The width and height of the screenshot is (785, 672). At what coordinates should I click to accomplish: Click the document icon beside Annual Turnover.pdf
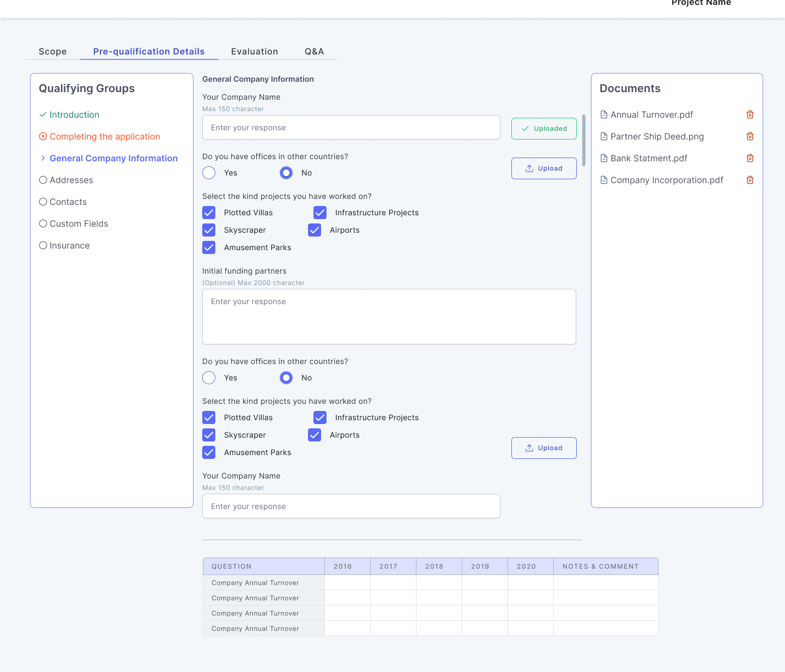[604, 114]
